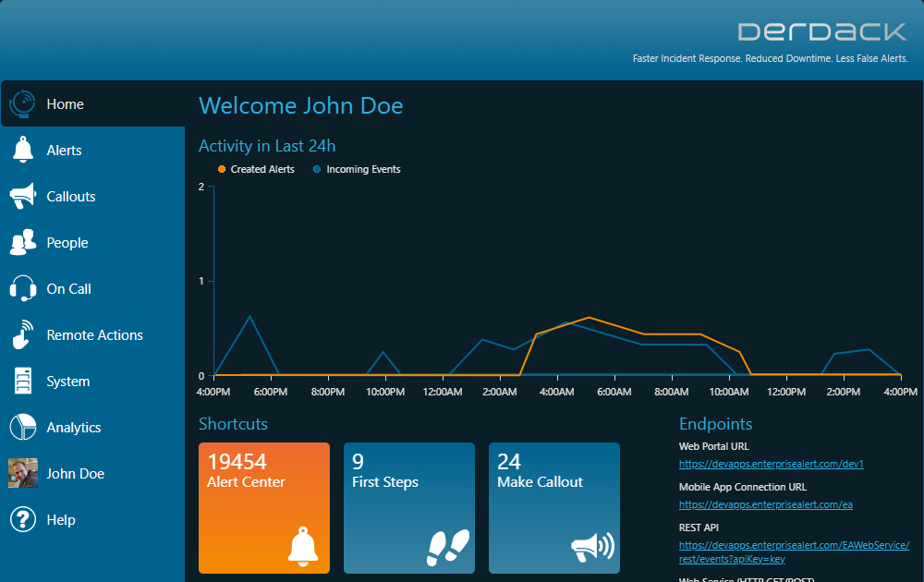
Task: Click the 'Web Portal URL' label
Action: point(713,446)
